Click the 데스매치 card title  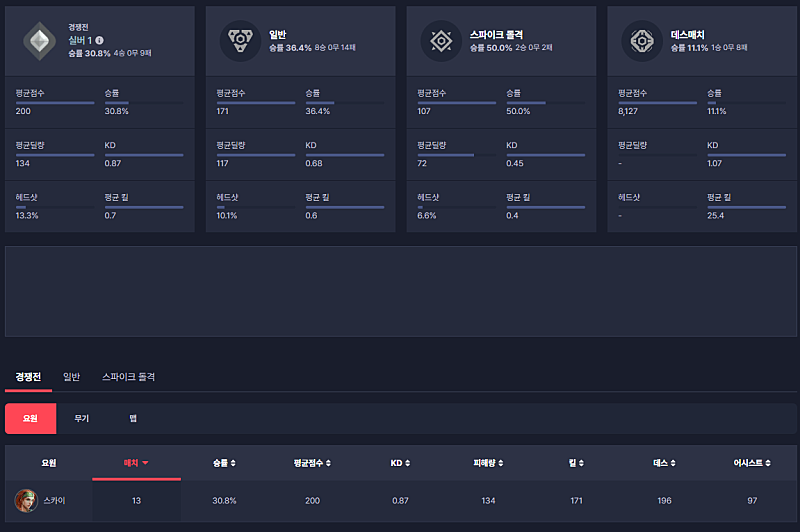(688, 35)
